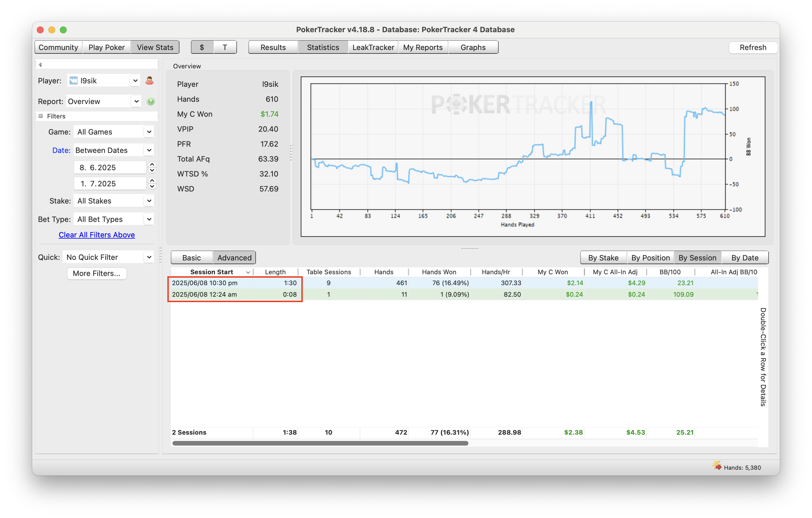812x518 pixels.
Task: Open the Stake filter dropdown
Action: [149, 201]
